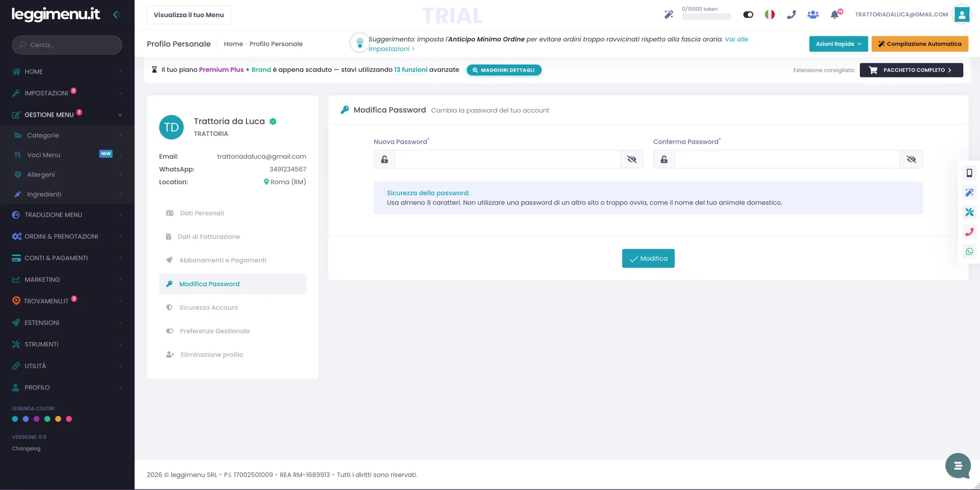Click the pink phone icon on right rail
This screenshot has height=490, width=980.
point(969,232)
